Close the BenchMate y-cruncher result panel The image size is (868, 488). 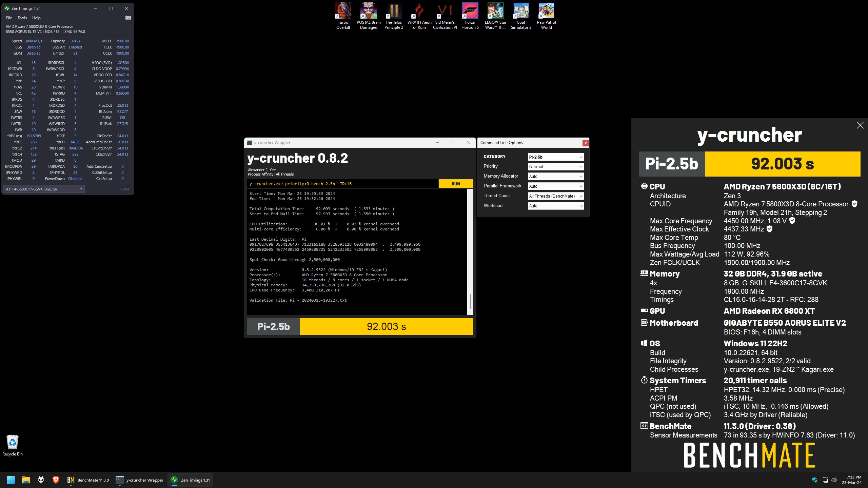point(860,125)
